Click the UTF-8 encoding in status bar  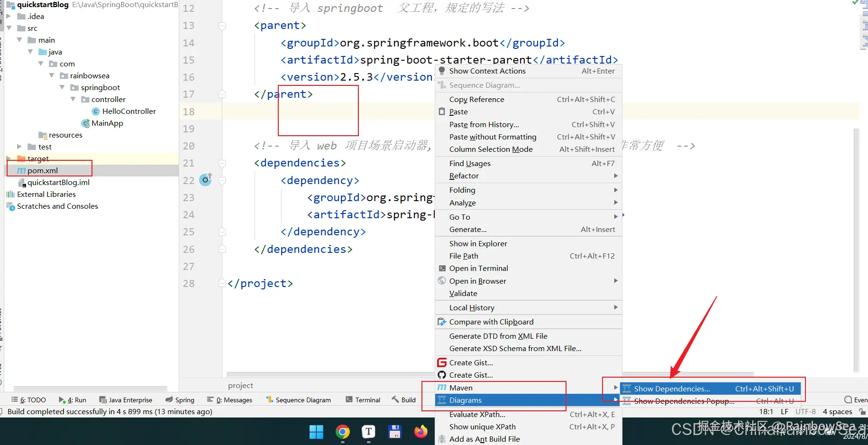tap(805, 412)
